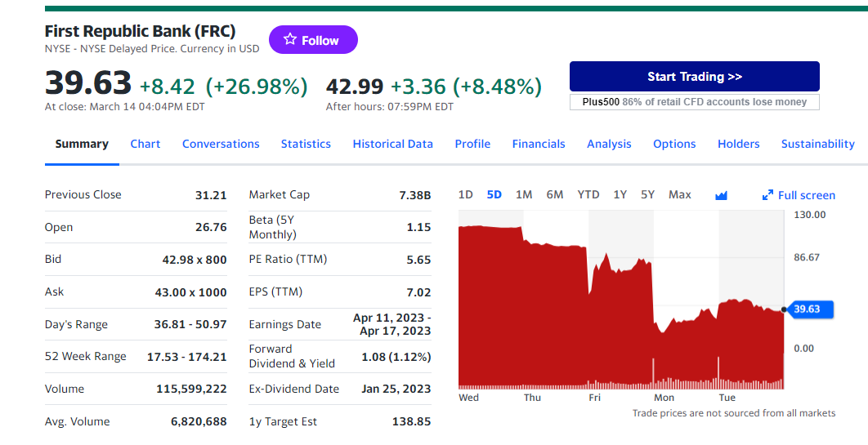Click the full screen expand arrows icon
This screenshot has height=445, width=868.
point(767,195)
